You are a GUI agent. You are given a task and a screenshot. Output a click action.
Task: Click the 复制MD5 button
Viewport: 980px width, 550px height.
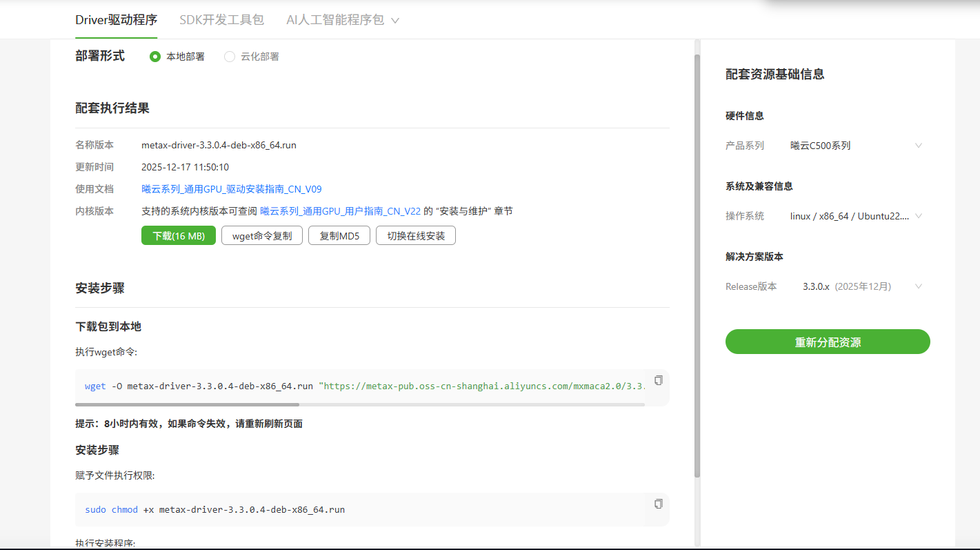[339, 236]
